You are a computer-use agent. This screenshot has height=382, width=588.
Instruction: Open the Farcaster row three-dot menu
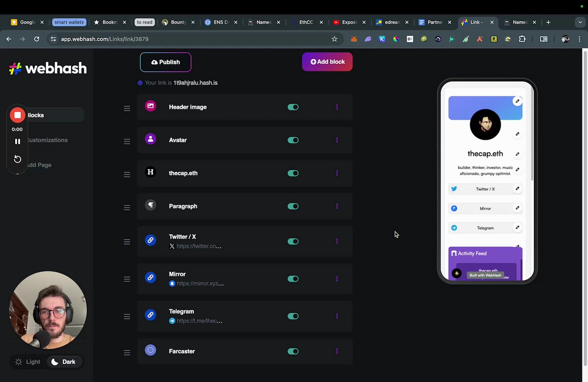(337, 351)
